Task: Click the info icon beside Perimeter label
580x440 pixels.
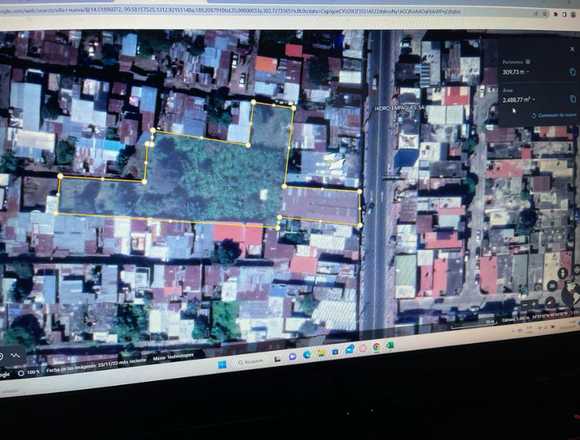Action: [x=528, y=62]
